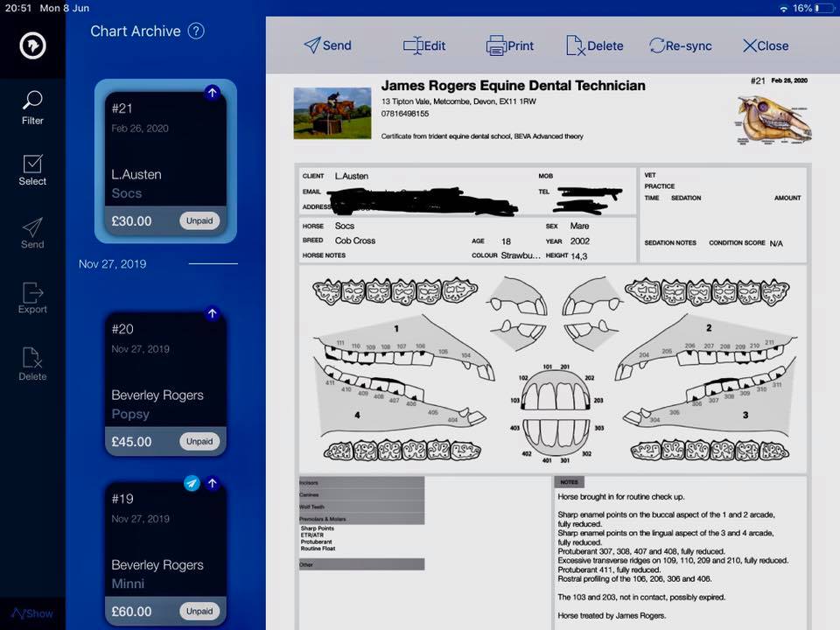This screenshot has height=630, width=840.
Task: Open Beverley Rogers Popsy chart card
Action: [165, 384]
